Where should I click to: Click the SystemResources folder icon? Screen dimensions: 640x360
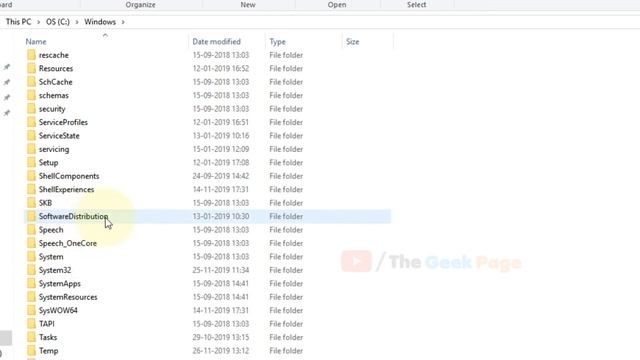31,298
